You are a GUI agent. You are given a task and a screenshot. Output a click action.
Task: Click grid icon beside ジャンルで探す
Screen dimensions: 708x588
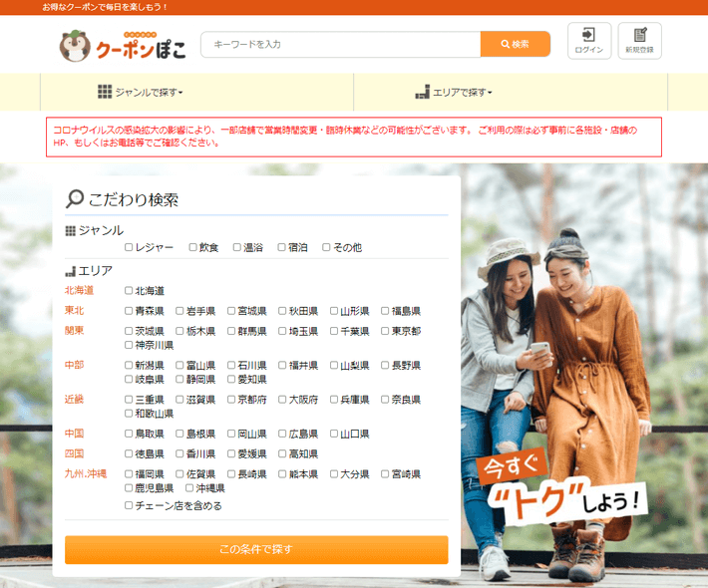(x=105, y=92)
